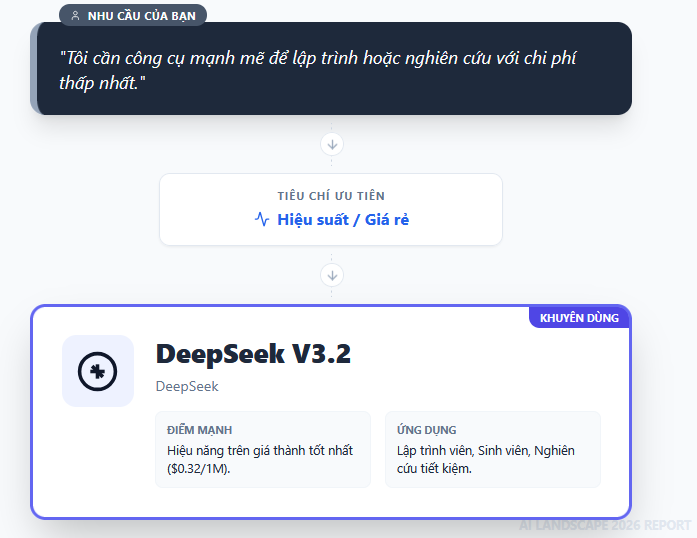Click the down arrow circle above DeepSeek card

pyautogui.click(x=332, y=276)
